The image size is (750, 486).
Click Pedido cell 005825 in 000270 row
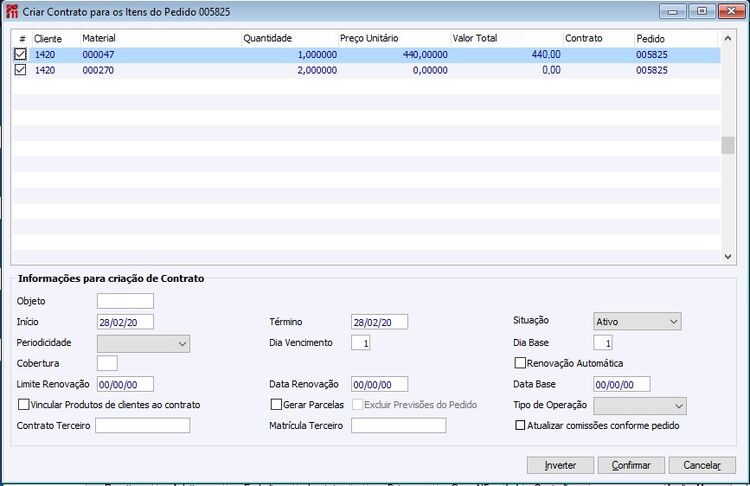pyautogui.click(x=651, y=70)
